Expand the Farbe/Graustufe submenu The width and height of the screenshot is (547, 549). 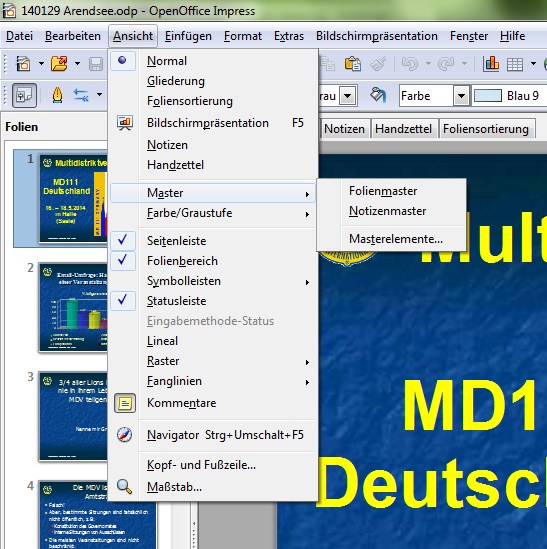pos(213,213)
